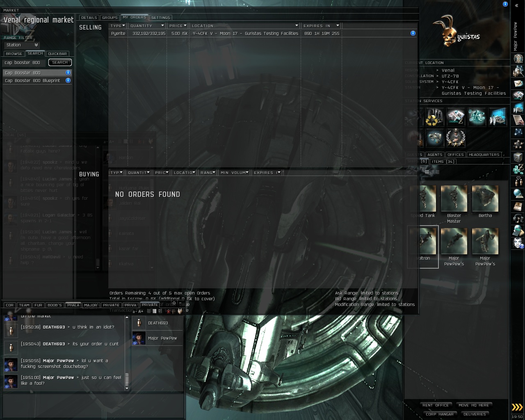The width and height of the screenshot is (525, 420).
Task: Open the Quickbar tab
Action: pyautogui.click(x=57, y=54)
